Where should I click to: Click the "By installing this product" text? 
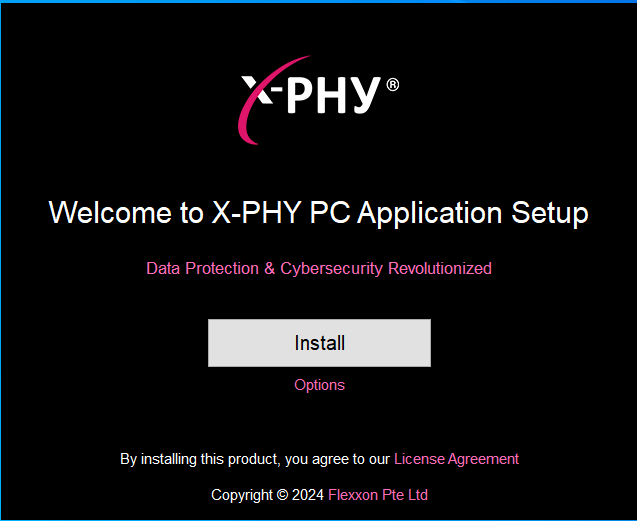(x=200, y=459)
